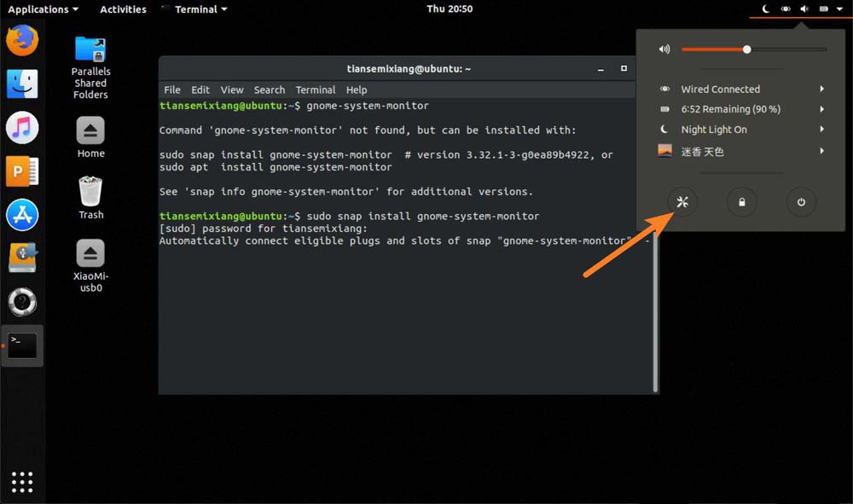Open the Applications menu dropdown

click(x=43, y=9)
